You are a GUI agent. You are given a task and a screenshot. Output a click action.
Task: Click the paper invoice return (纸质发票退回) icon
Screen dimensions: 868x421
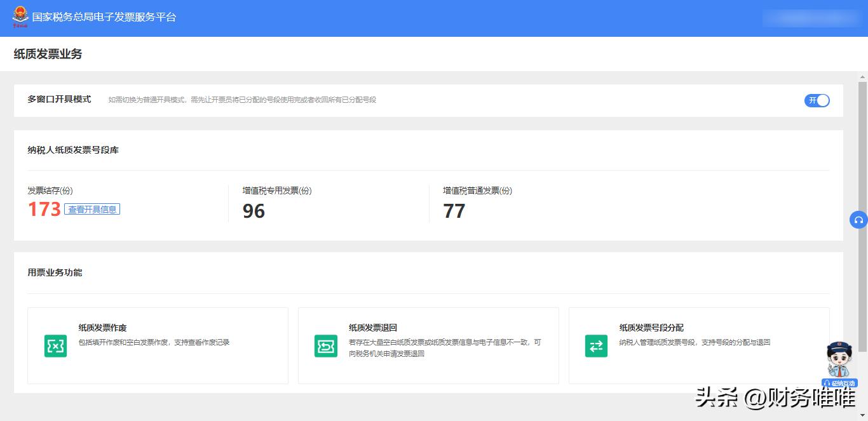[326, 346]
